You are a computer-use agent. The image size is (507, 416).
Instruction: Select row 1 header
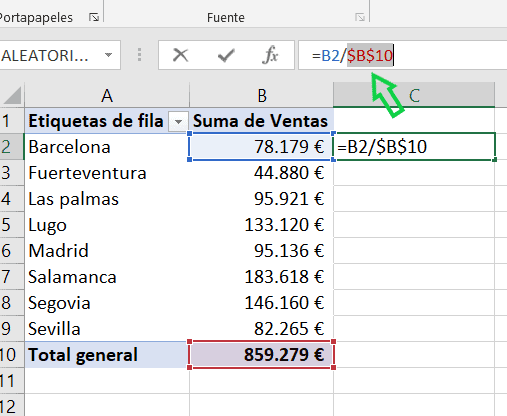12,121
